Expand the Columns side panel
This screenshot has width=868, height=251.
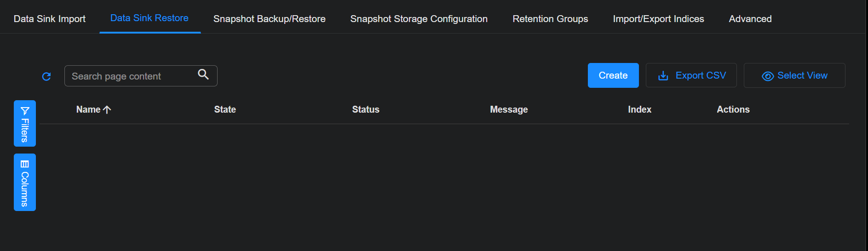point(25,182)
